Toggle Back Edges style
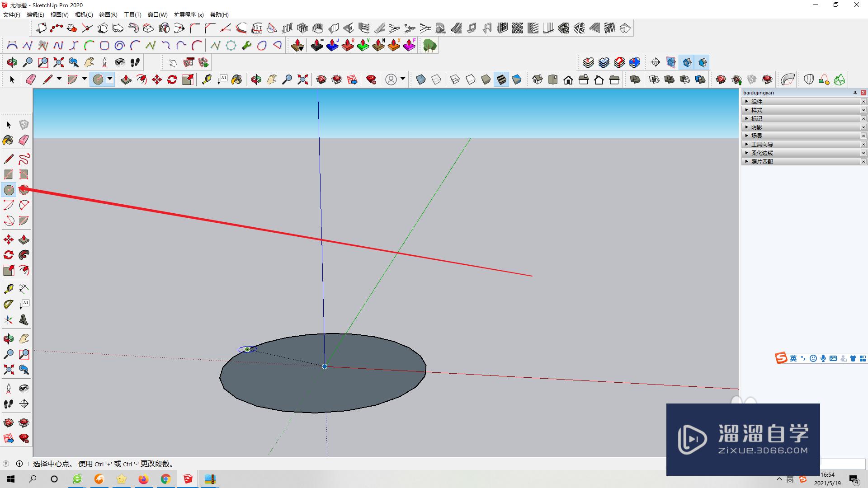Screen dimensions: 868x488 click(x=436, y=80)
